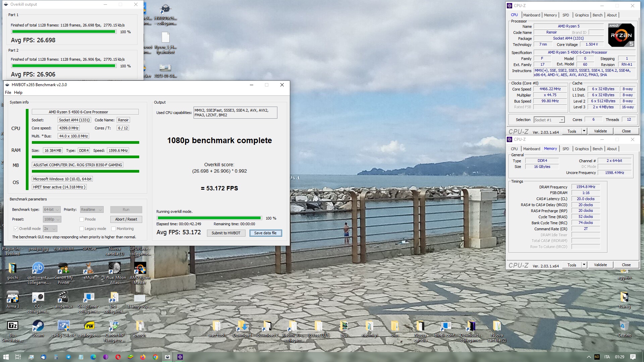The height and width of the screenshot is (362, 644).
Task: Click the Windows Start button
Action: point(6,357)
